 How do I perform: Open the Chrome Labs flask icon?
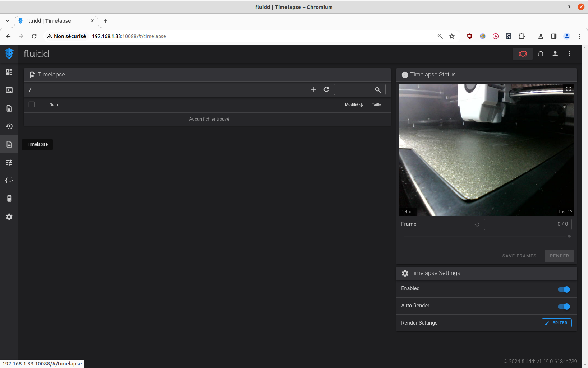(x=541, y=36)
